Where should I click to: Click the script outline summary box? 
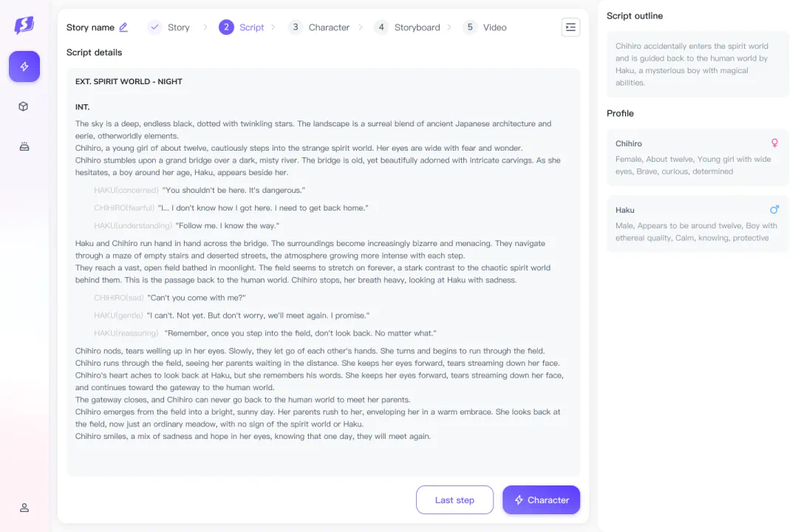point(698,64)
